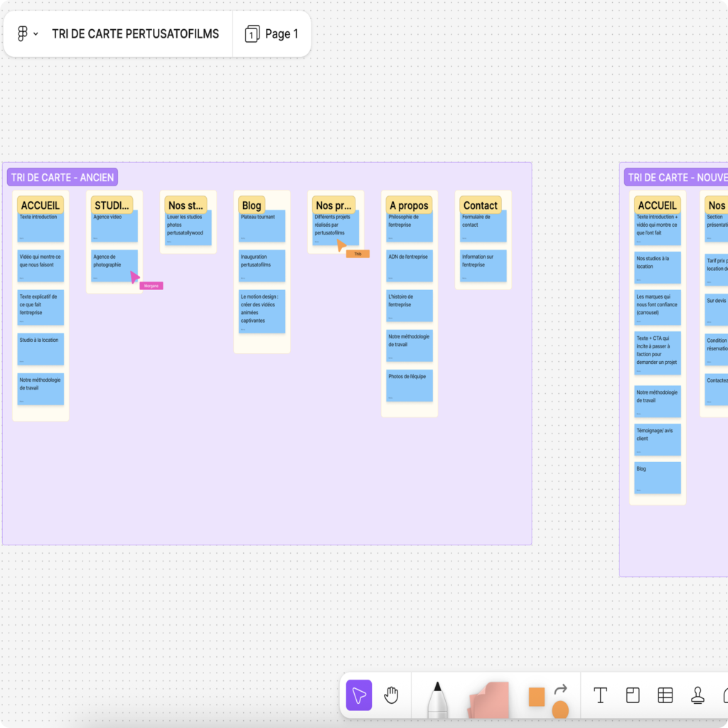Choose the Section tool

click(633, 695)
